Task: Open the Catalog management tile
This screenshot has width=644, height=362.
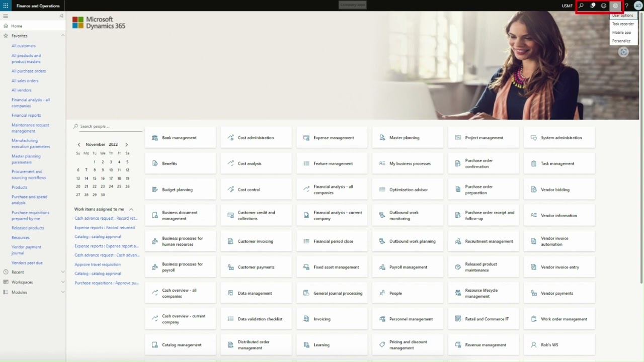Action: pos(181,345)
